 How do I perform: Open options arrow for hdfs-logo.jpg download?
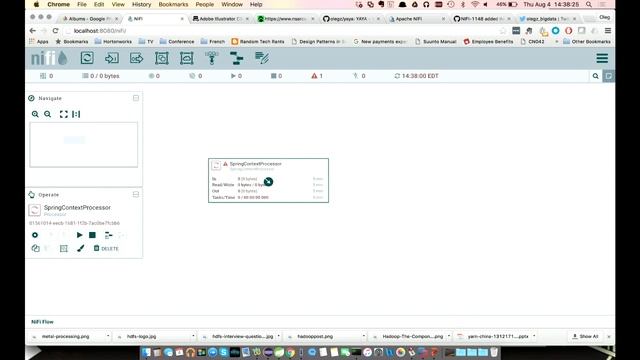pos(193,336)
